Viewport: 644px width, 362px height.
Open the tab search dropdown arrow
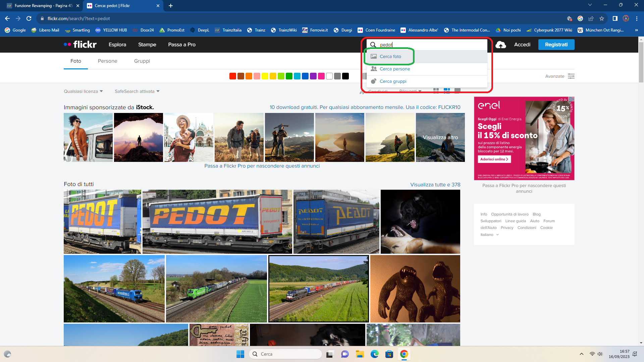(590, 5)
